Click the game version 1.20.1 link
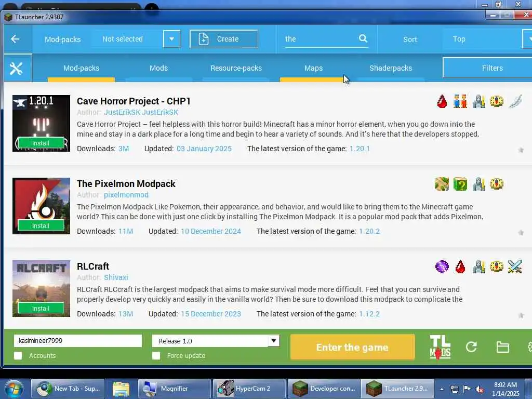The height and width of the screenshot is (399, 532). coord(360,149)
